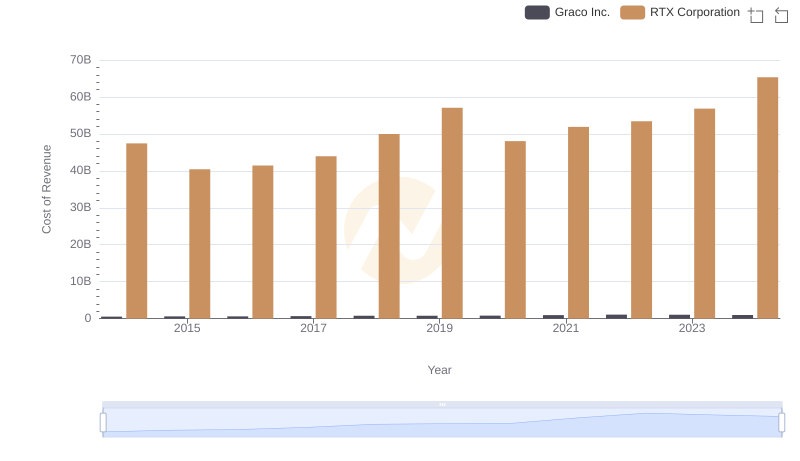Click the 2019 x-axis label
800x461 pixels.
(x=439, y=328)
